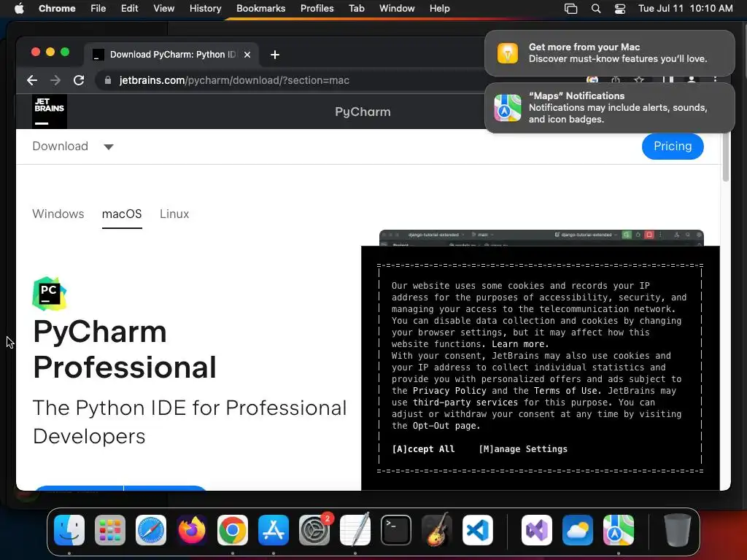Click the address bar URL

coord(234,80)
